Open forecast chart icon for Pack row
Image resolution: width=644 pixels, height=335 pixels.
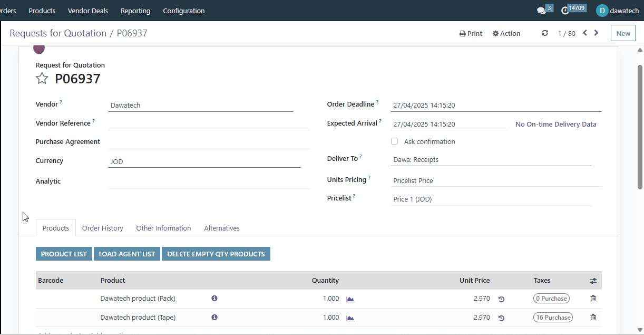(350, 299)
